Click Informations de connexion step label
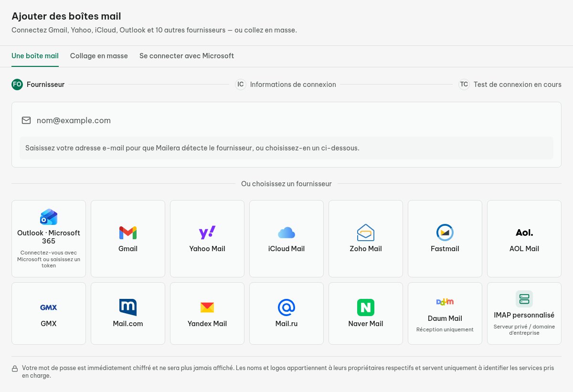Viewport: 573px width, 392px height. pos(293,85)
